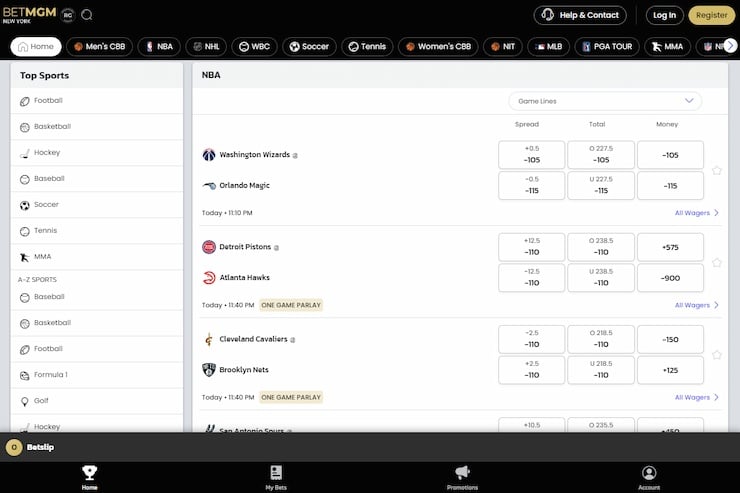Switch to the Soccer tab
The height and width of the screenshot is (493, 740).
[x=309, y=47]
